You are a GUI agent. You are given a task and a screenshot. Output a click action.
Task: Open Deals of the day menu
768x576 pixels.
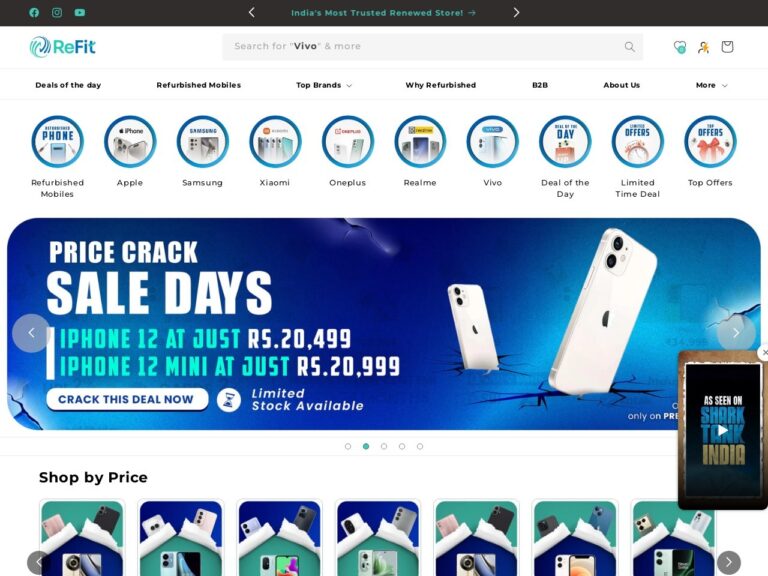pyautogui.click(x=68, y=85)
